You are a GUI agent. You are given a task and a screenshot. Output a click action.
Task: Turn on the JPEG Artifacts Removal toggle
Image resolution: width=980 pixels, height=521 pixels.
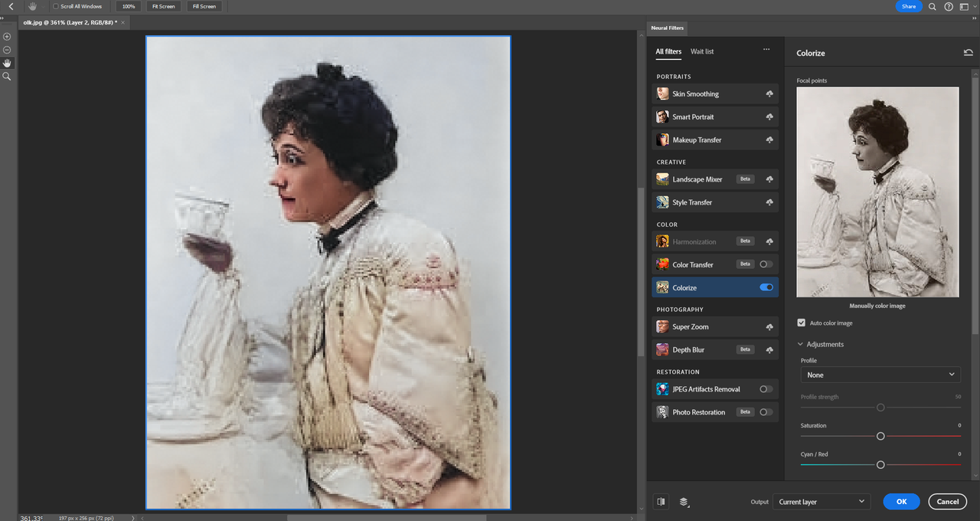pos(766,389)
